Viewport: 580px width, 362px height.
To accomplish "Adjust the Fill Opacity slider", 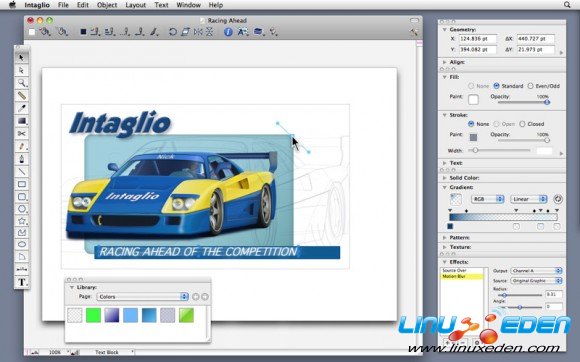I will click(523, 102).
